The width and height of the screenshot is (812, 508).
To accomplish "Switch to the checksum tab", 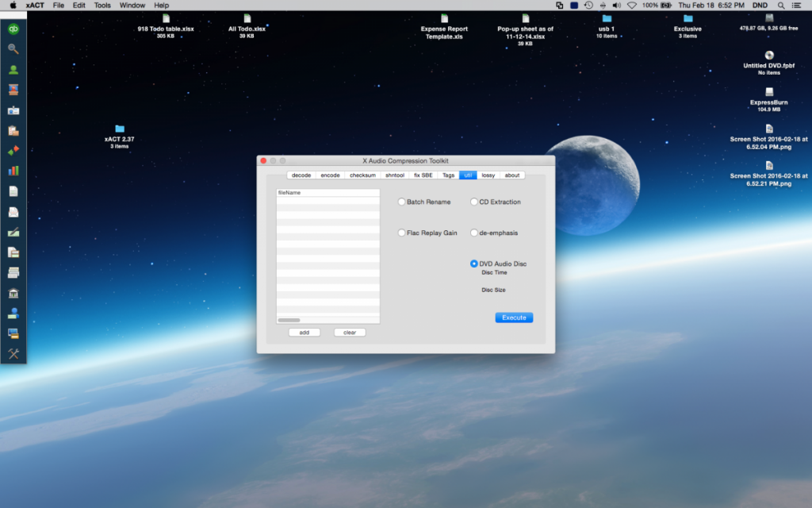I will (362, 175).
